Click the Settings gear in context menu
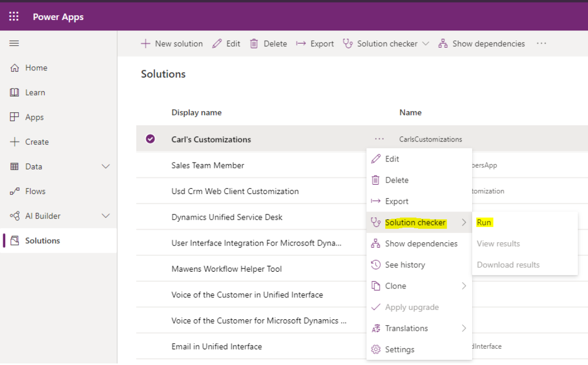The image size is (588, 365). tap(375, 349)
